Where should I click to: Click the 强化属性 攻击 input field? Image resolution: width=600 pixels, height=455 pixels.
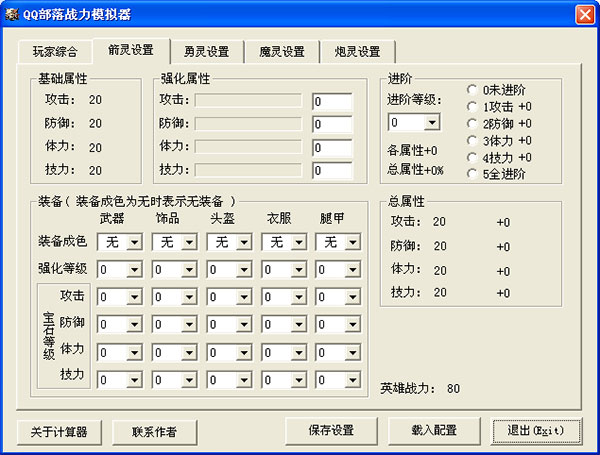coord(332,102)
